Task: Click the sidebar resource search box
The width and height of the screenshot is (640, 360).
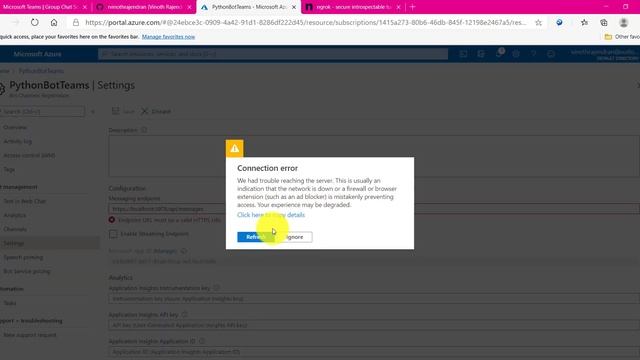Action: (x=42, y=111)
